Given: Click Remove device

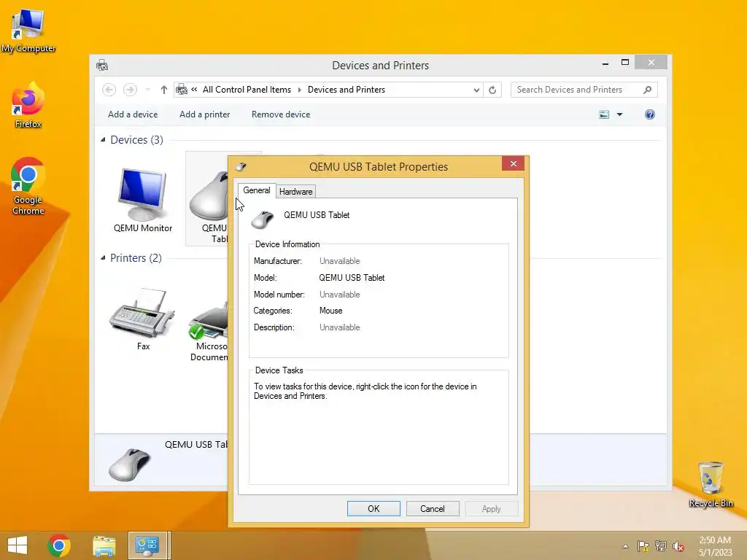Looking at the screenshot, I should click(281, 114).
